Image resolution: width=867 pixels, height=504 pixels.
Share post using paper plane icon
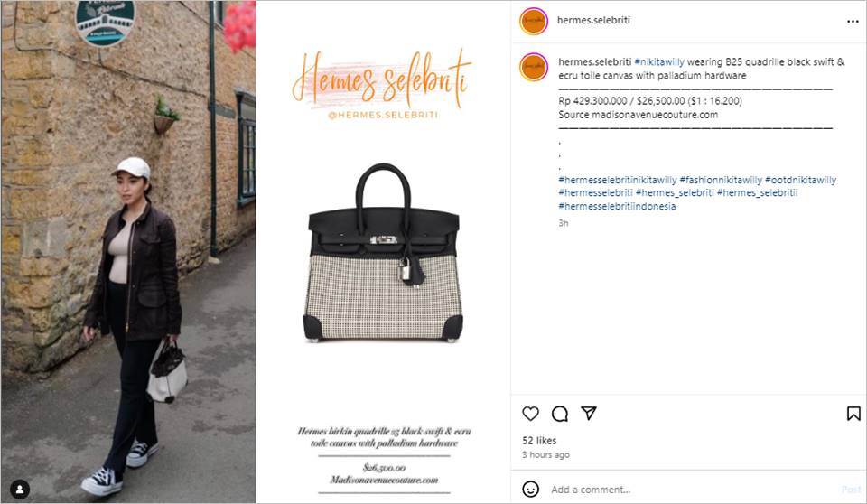click(x=588, y=413)
